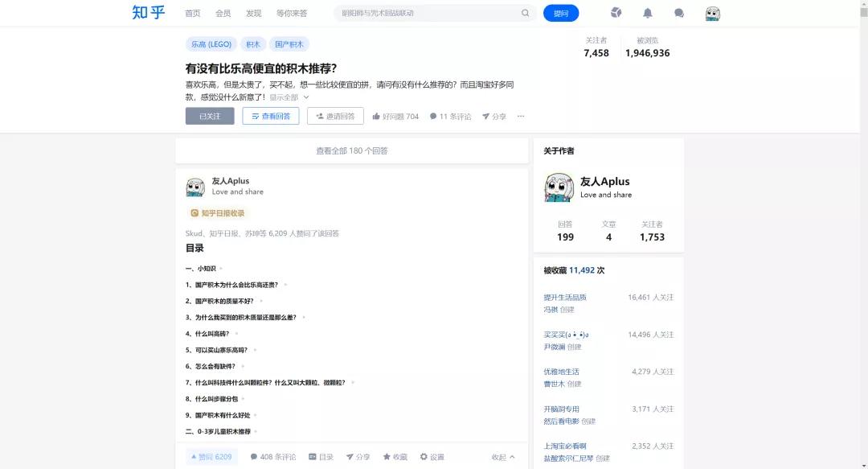Toggle the 已关注 follow state
This screenshot has width=868, height=469.
[x=210, y=115]
